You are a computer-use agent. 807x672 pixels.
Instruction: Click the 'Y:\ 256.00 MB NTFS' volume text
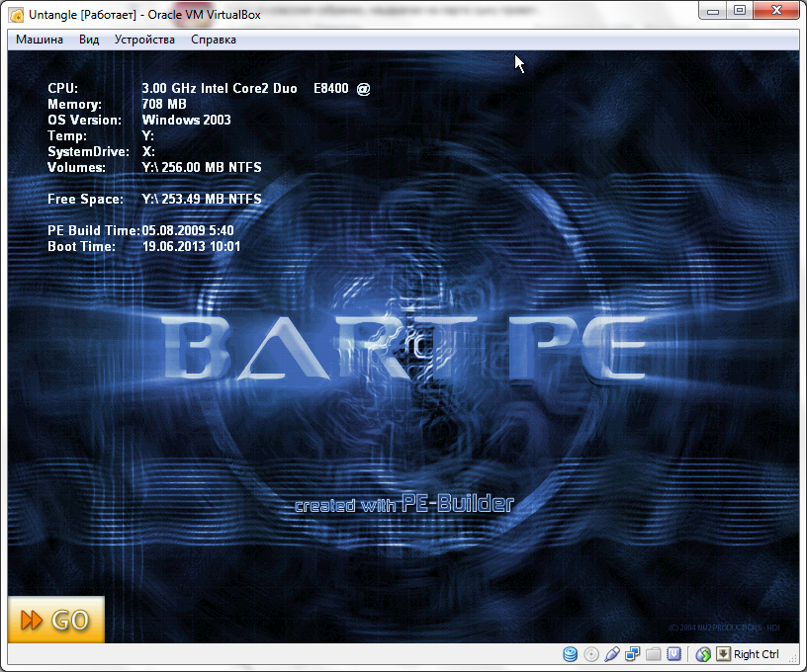[202, 167]
